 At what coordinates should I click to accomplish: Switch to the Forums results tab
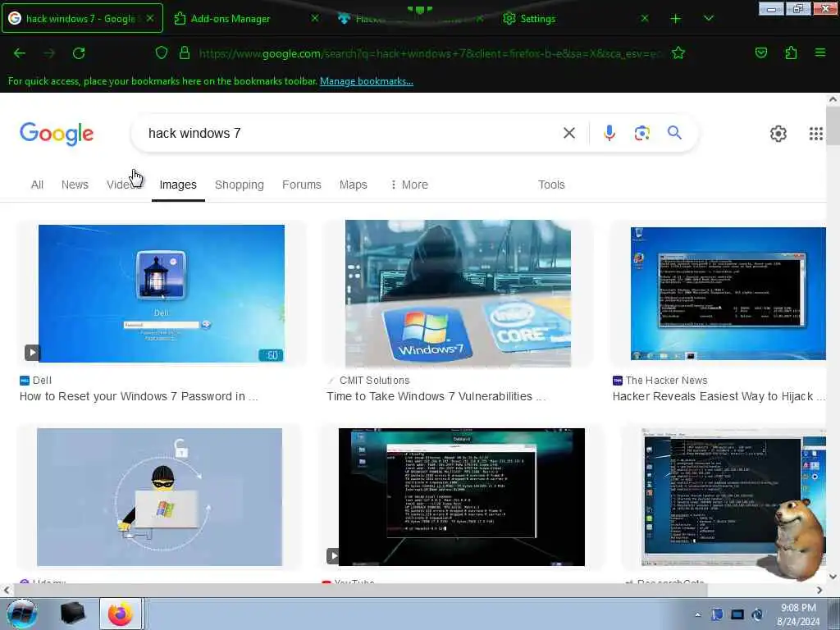tap(302, 185)
